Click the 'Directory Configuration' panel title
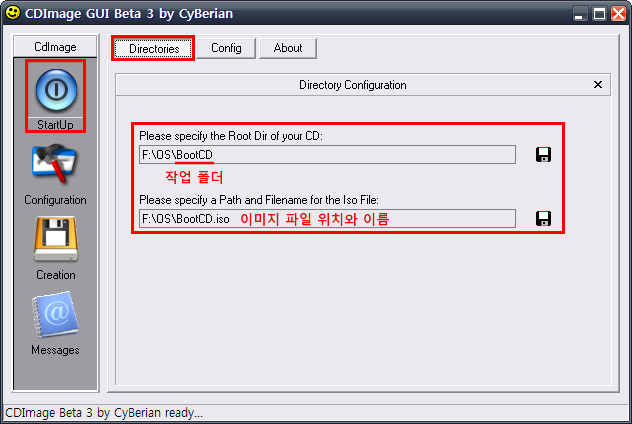The image size is (632, 424). click(x=353, y=85)
